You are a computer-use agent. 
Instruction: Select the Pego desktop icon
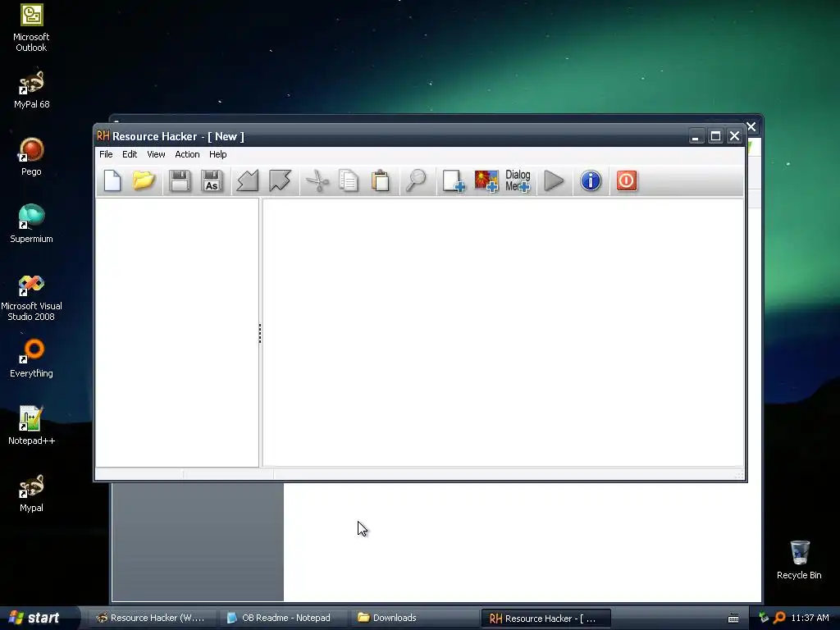(31, 157)
